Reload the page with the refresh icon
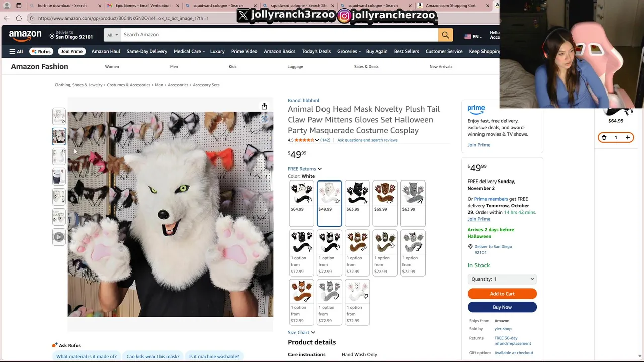The image size is (644, 362). [19, 18]
